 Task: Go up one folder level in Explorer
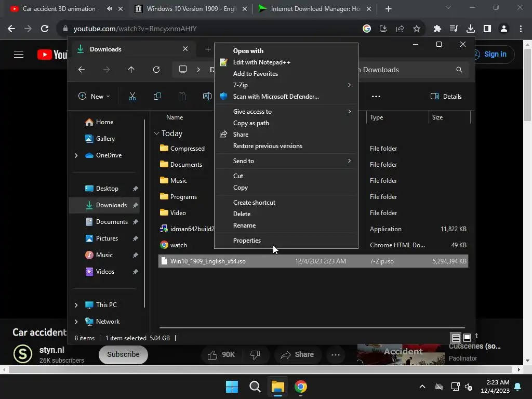coord(131,70)
